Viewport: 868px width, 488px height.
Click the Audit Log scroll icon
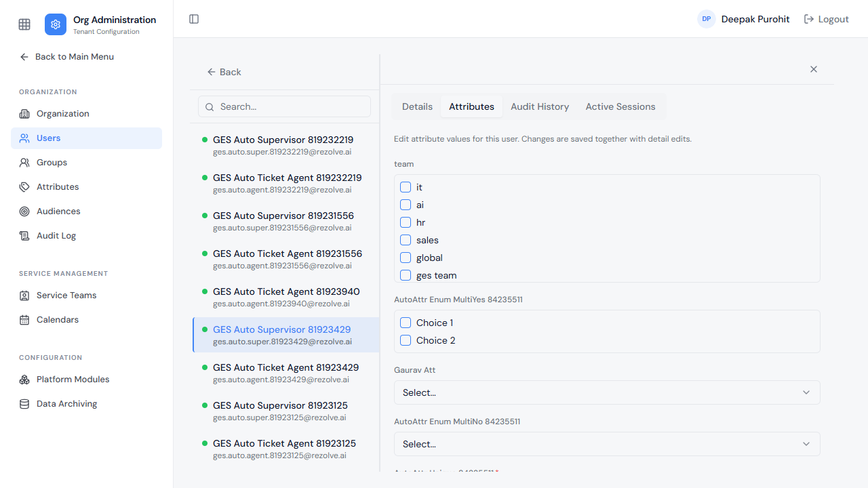(24, 236)
